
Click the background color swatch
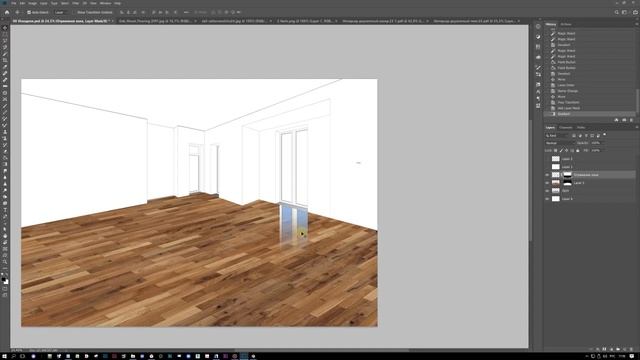click(7, 282)
